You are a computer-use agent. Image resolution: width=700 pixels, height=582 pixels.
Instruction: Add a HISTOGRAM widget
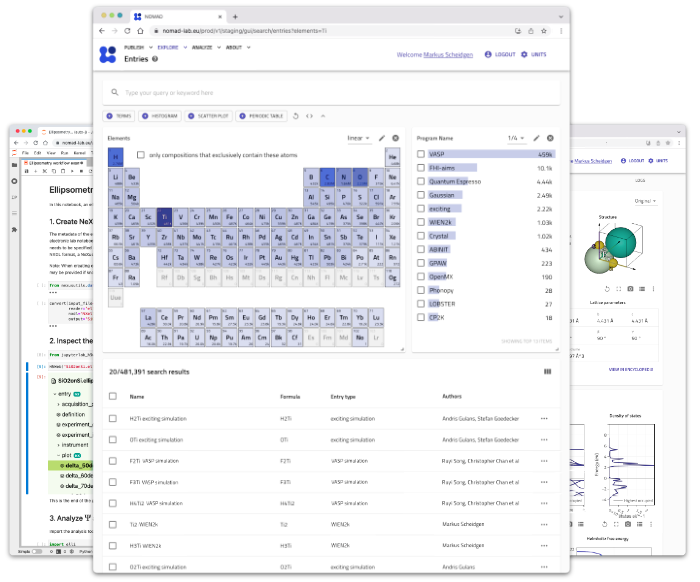(x=159, y=116)
